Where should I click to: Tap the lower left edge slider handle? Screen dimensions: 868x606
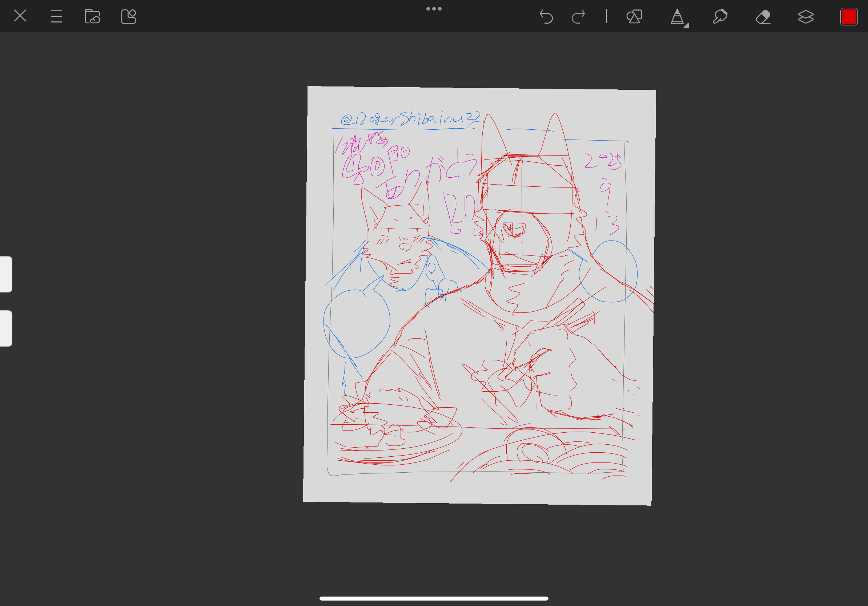(x=6, y=328)
